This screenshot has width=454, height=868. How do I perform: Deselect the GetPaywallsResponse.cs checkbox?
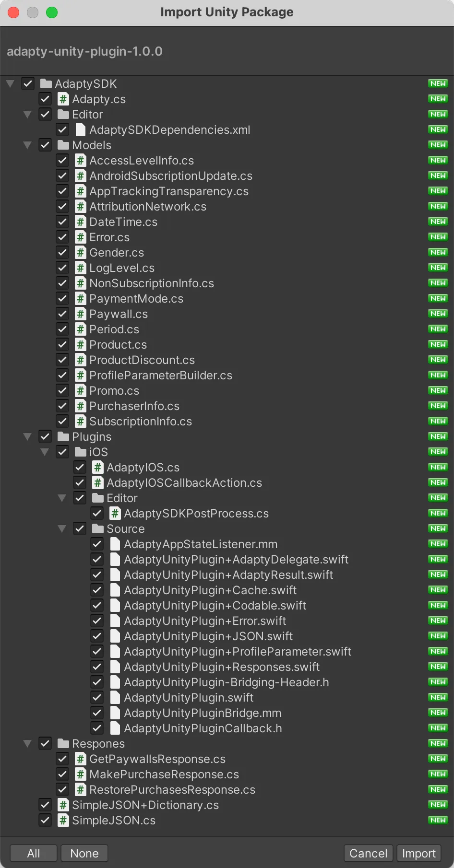(62, 759)
